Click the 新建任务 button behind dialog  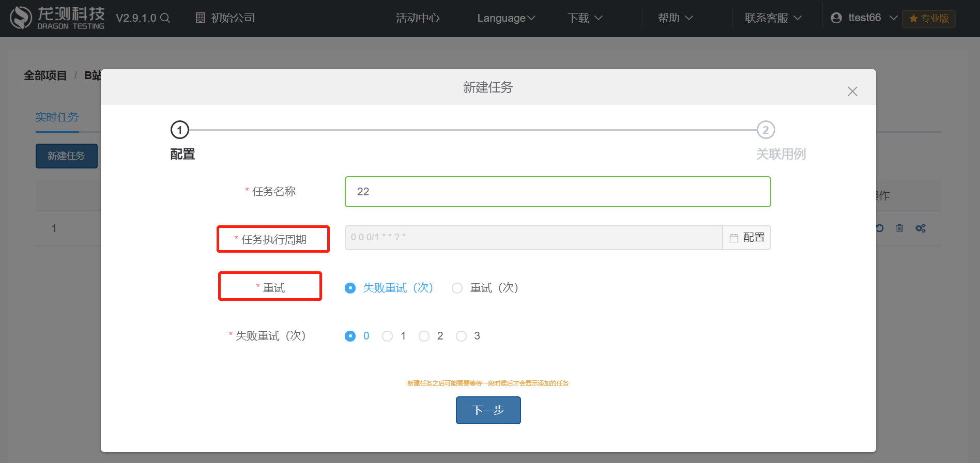coord(66,156)
